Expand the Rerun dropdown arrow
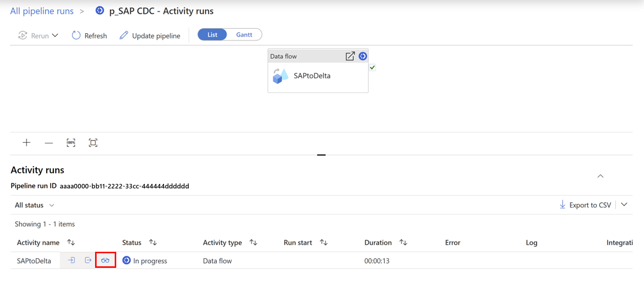This screenshot has height=302, width=644. coord(55,35)
